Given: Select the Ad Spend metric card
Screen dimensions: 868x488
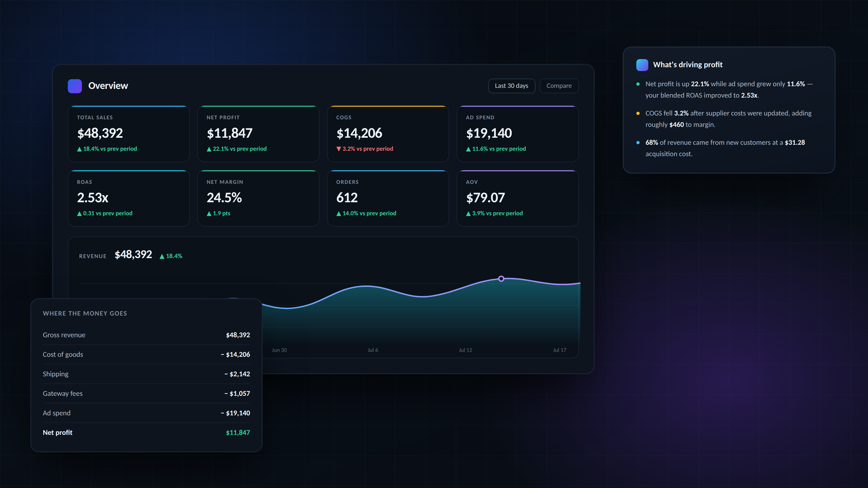Looking at the screenshot, I should (518, 133).
